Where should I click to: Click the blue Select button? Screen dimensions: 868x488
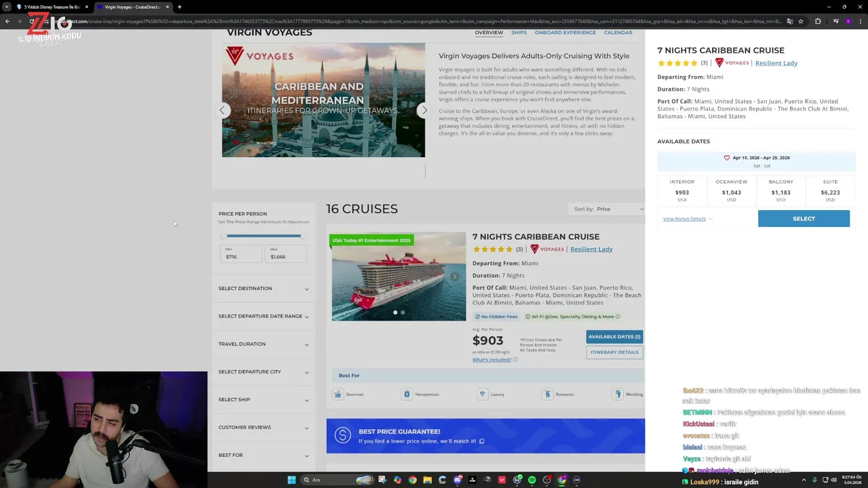coord(804,218)
